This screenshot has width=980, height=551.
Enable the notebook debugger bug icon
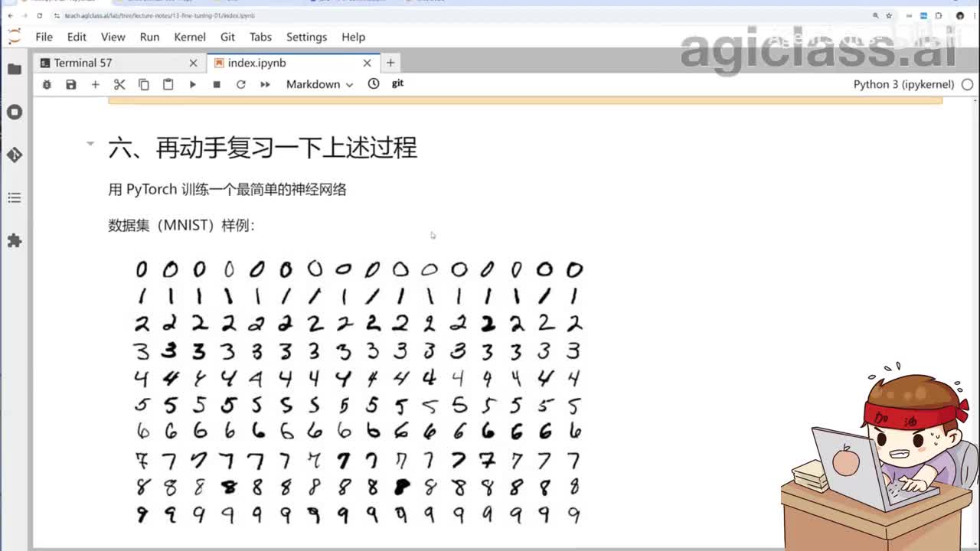47,84
